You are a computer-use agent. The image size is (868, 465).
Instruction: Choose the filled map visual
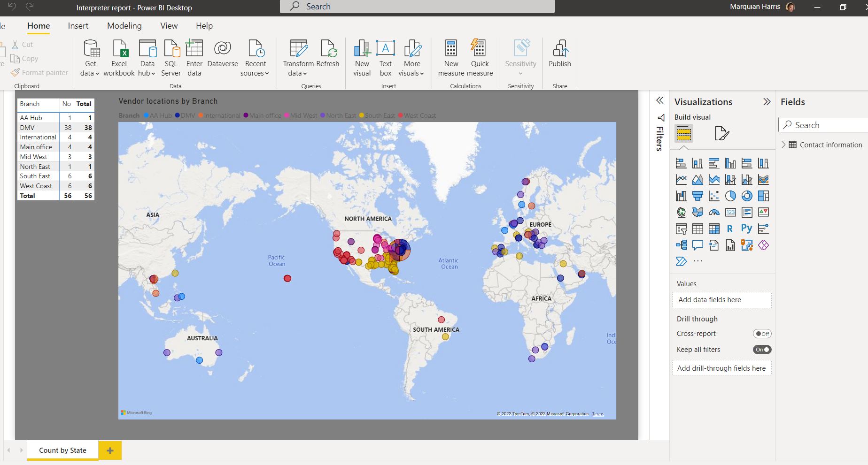[x=697, y=213]
